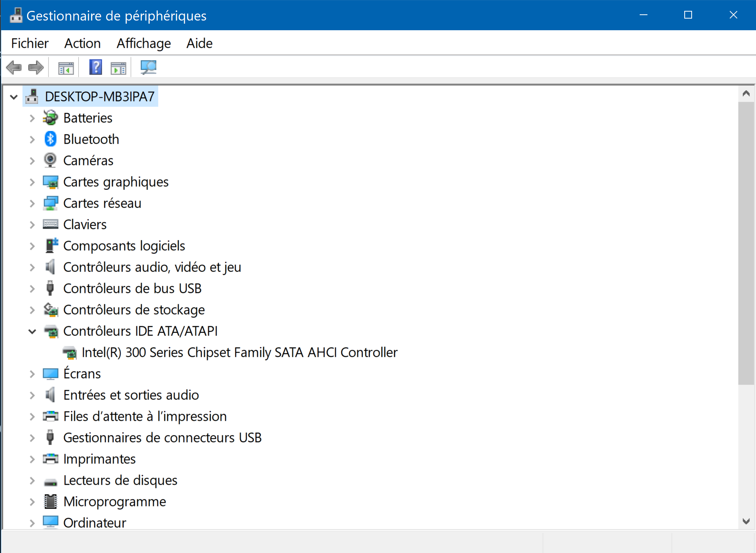
Task: Click the Intel SATA AHCI Controller device icon
Action: (x=70, y=353)
